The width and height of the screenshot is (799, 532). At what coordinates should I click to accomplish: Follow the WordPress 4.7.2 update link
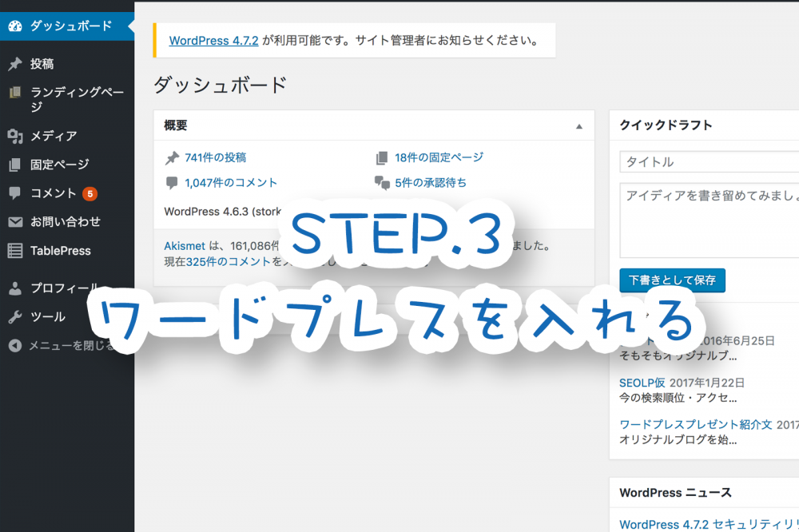[x=213, y=41]
